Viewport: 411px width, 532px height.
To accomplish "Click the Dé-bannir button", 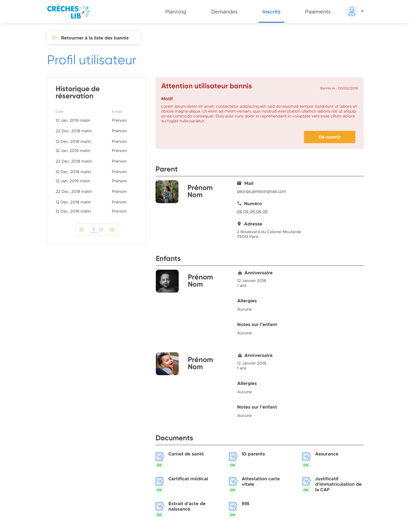I will point(329,137).
